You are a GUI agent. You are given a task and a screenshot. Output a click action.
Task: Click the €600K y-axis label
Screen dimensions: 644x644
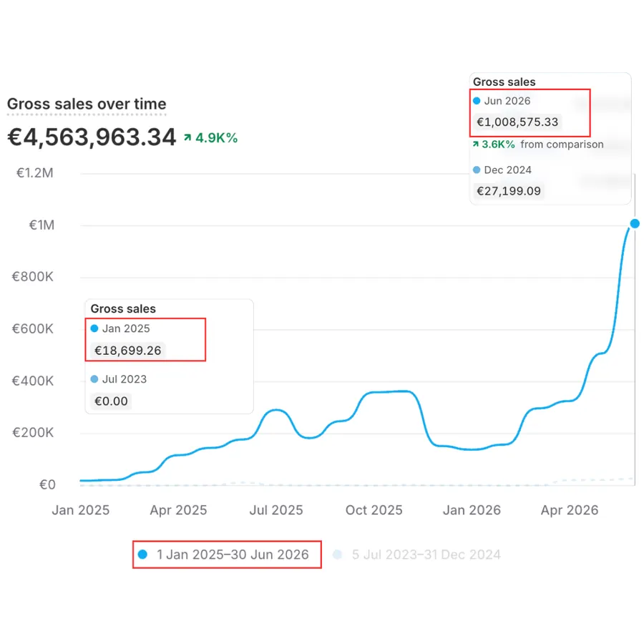coord(33,329)
